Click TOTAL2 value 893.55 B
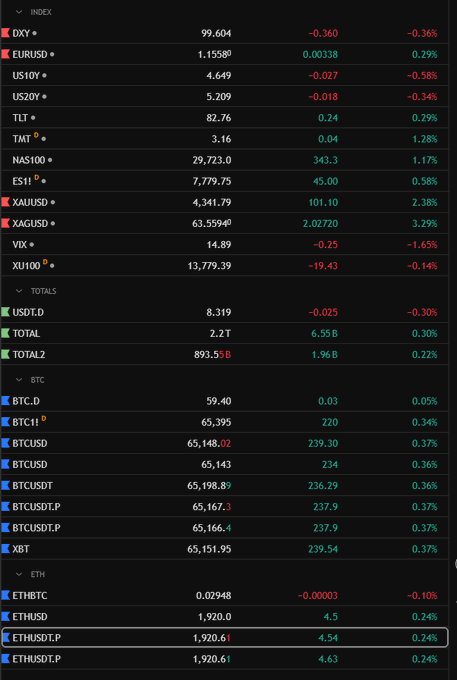The height and width of the screenshot is (680, 457). point(212,355)
